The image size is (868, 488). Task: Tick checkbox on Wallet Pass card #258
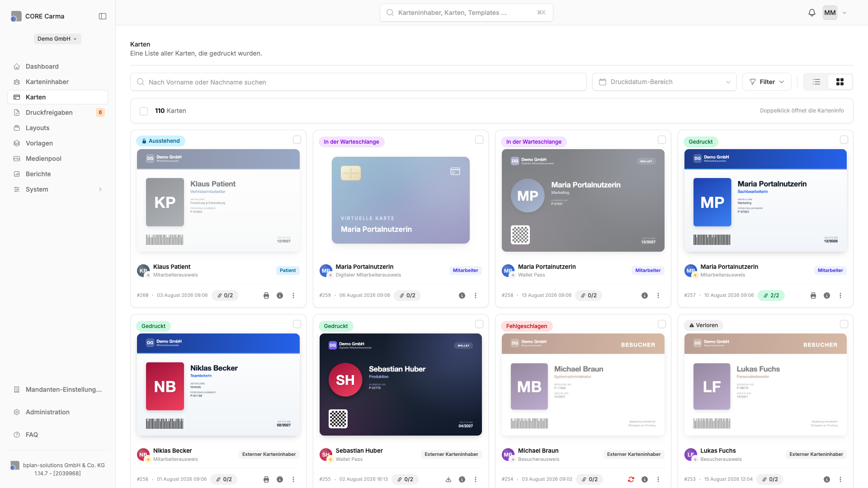coord(662,140)
